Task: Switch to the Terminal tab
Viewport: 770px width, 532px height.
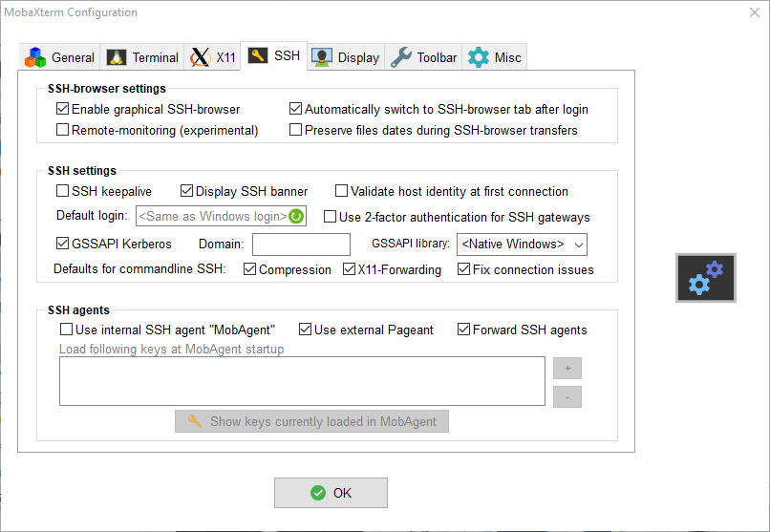Action: 142,57
